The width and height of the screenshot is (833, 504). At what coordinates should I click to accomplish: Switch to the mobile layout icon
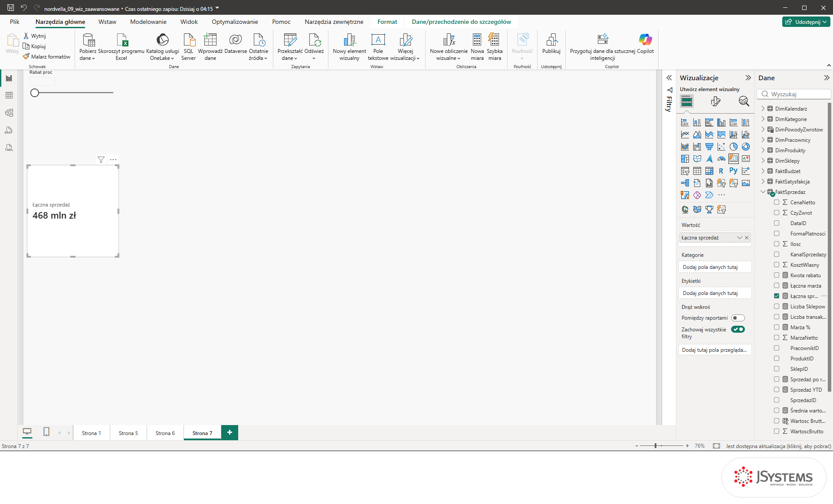coord(46,432)
